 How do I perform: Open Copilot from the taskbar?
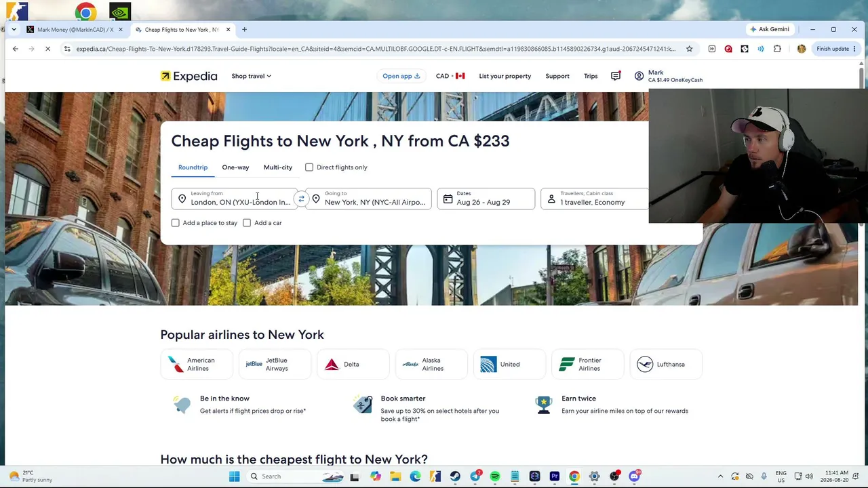click(x=375, y=476)
